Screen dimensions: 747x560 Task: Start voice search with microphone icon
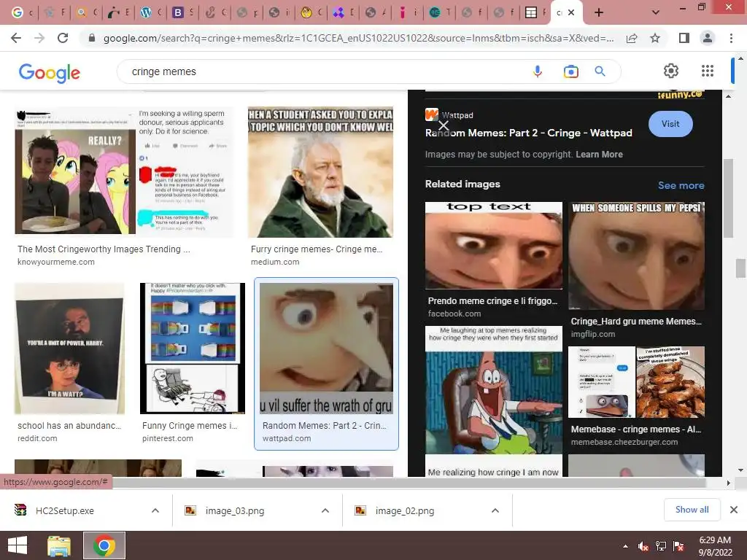click(538, 71)
